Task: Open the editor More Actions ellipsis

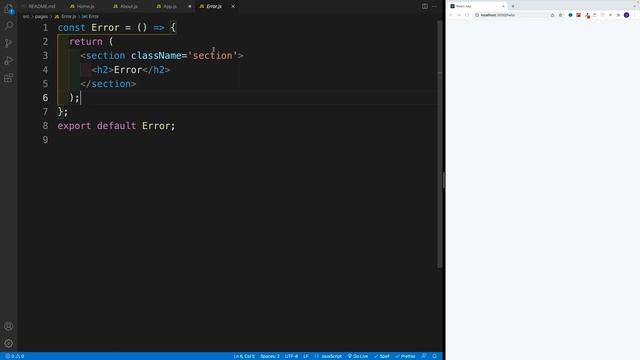Action: pyautogui.click(x=434, y=6)
